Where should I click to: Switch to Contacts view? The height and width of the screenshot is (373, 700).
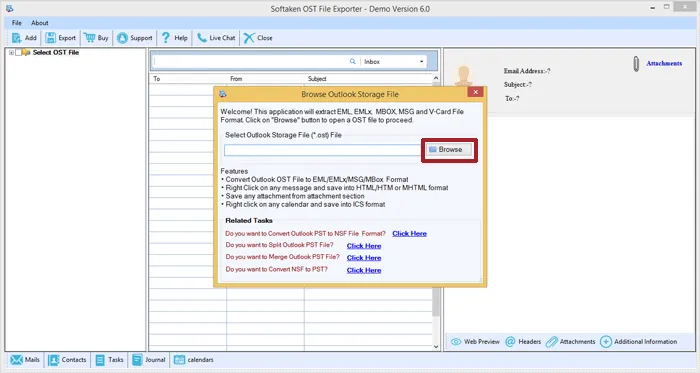(x=67, y=360)
